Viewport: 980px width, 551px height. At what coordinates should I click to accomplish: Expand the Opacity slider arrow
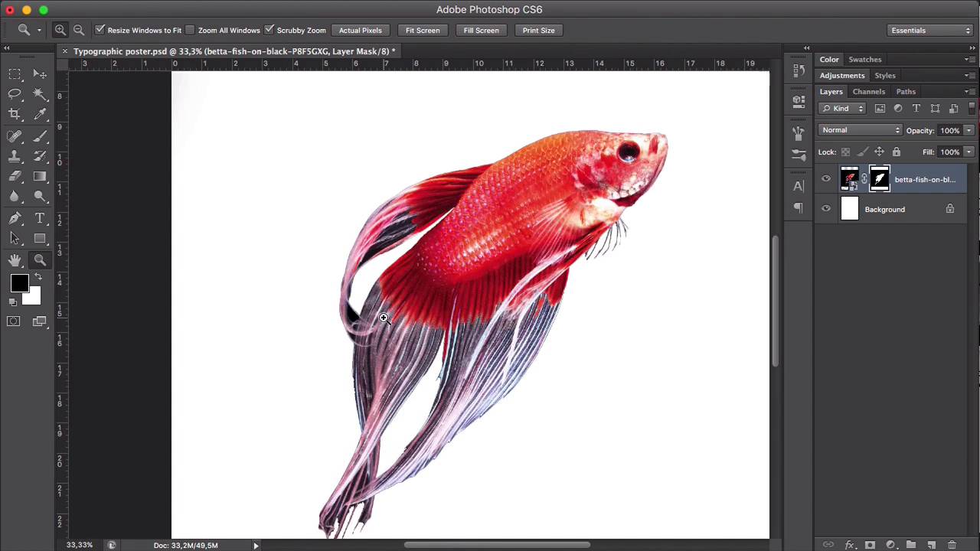[x=969, y=130]
